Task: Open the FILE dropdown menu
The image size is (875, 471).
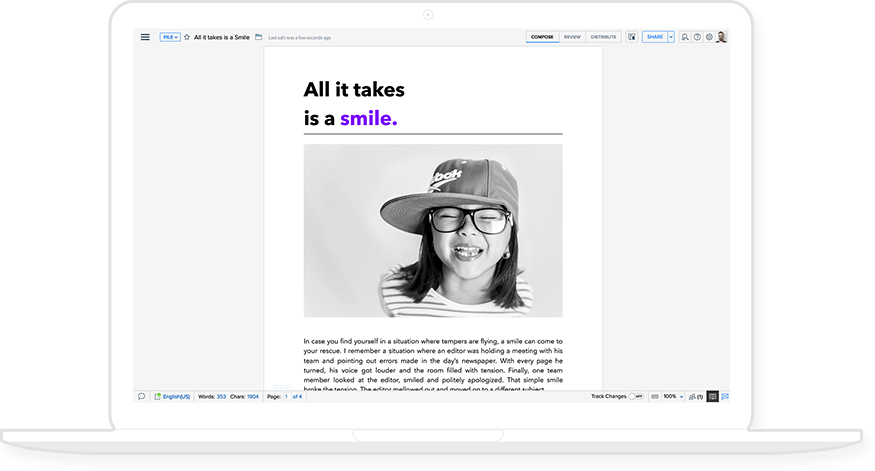Action: 170,37
